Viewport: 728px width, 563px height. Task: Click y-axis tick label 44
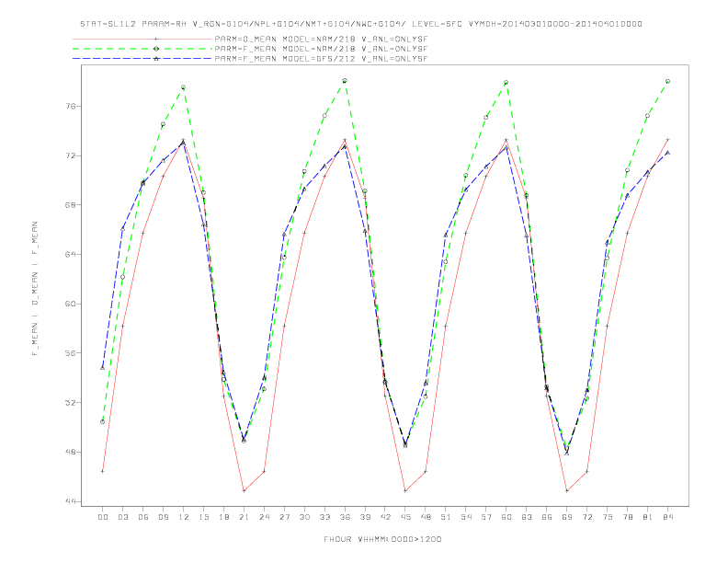click(70, 501)
